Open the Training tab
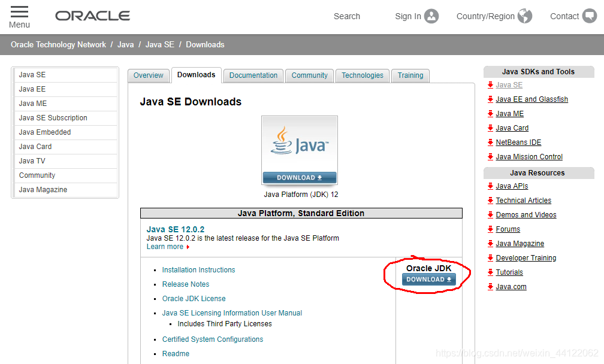Image resolution: width=604 pixels, height=364 pixels. click(x=410, y=75)
